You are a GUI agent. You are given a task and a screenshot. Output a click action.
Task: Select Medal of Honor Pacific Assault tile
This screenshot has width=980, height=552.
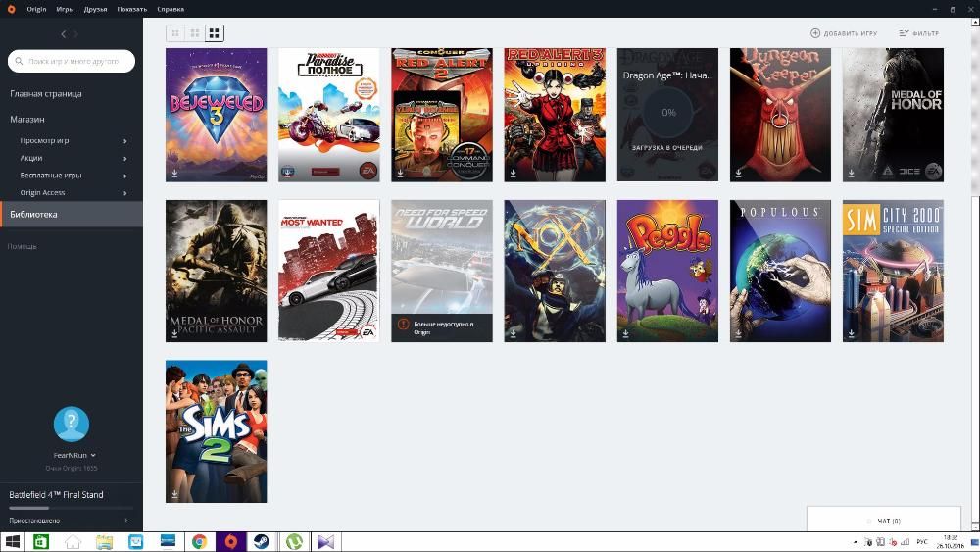tap(217, 271)
